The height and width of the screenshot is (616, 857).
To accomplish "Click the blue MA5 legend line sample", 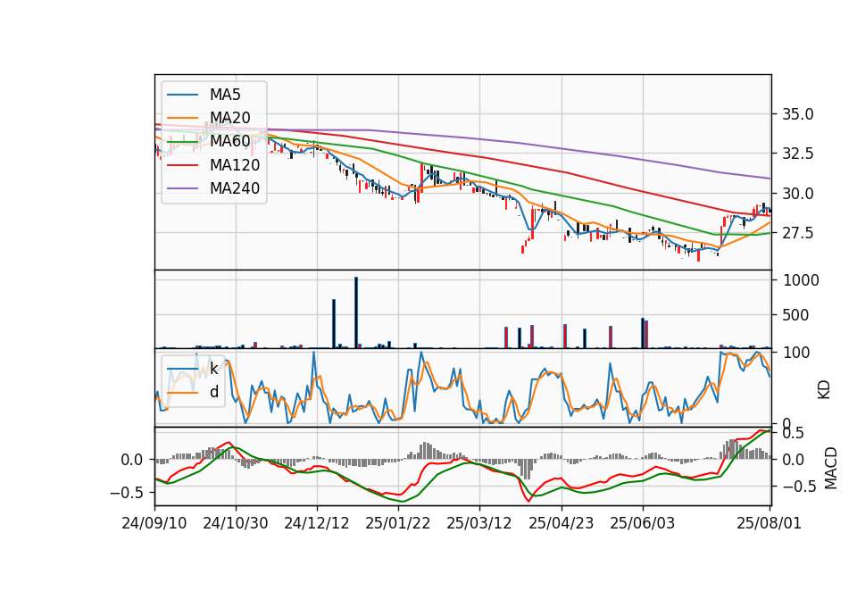I will (182, 95).
